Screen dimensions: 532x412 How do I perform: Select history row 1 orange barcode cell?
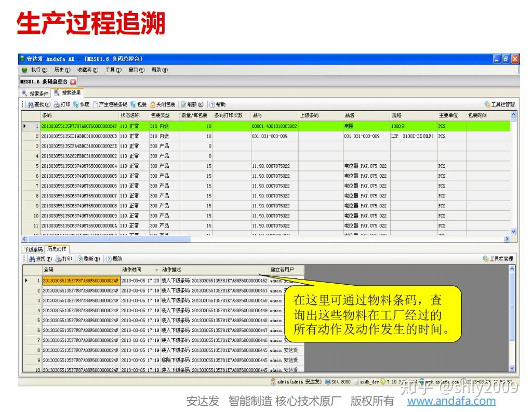coord(81,281)
